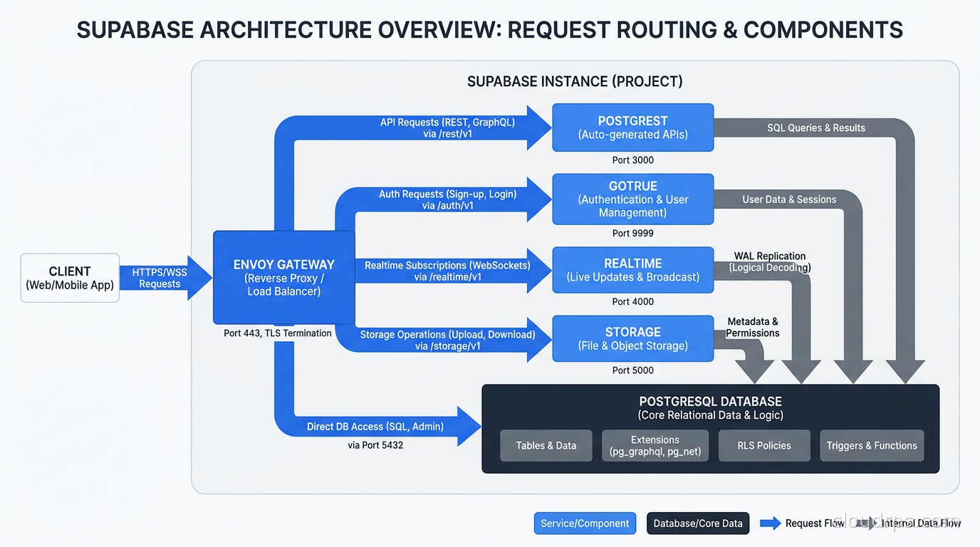This screenshot has height=547, width=980.
Task: Click the 'Port 3000' label
Action: 632,160
